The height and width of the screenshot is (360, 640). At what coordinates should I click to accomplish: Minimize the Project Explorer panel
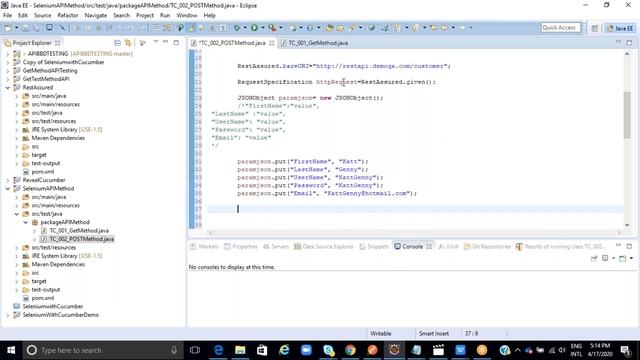(166, 42)
